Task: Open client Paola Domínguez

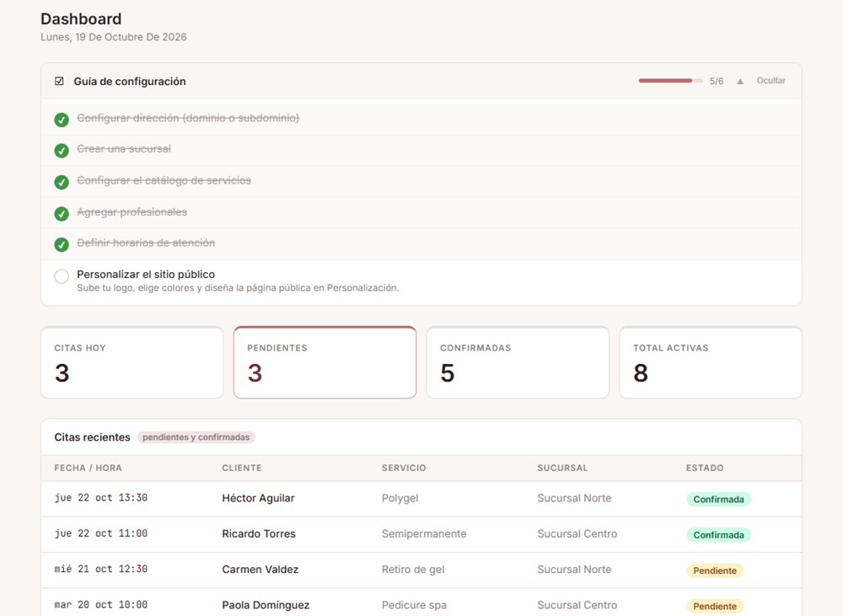Action: [266, 605]
